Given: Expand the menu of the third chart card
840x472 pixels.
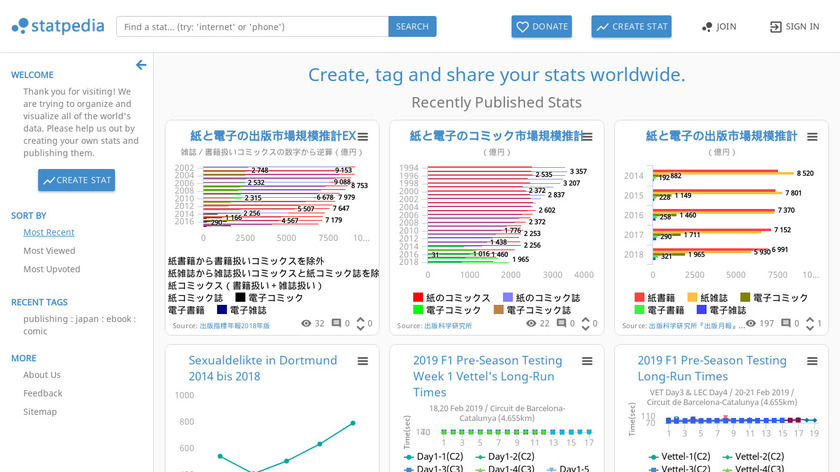Looking at the screenshot, I should [x=811, y=137].
